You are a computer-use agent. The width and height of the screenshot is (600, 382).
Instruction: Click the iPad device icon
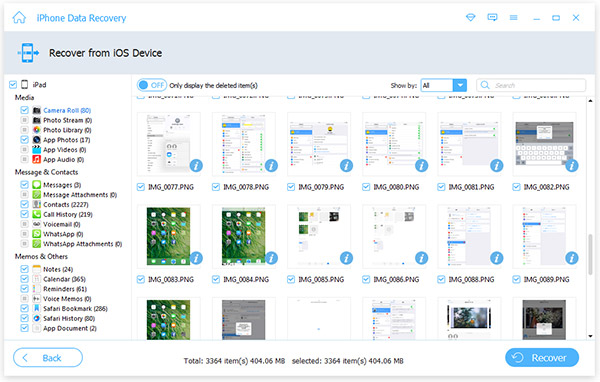click(x=25, y=85)
